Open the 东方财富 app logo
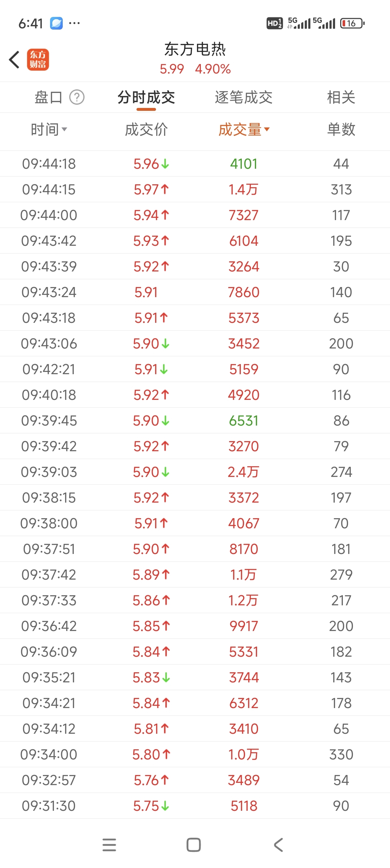Screen dimensions: 390x868 point(38,59)
